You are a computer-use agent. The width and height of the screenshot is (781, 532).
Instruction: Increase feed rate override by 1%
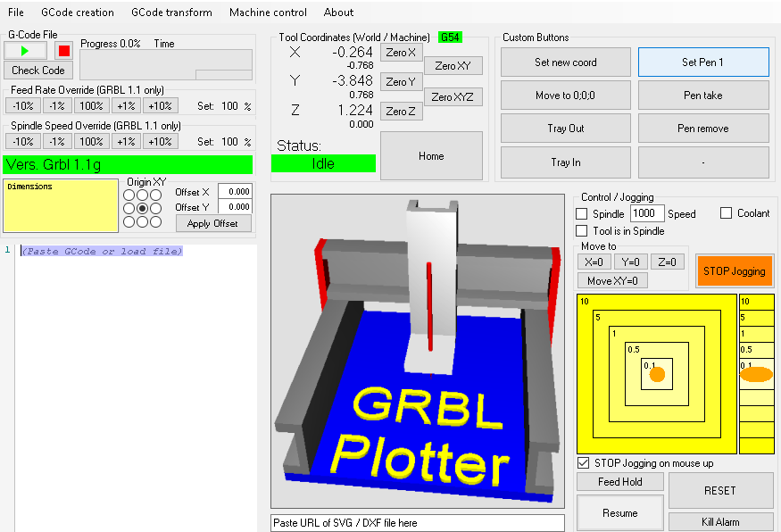click(x=126, y=105)
